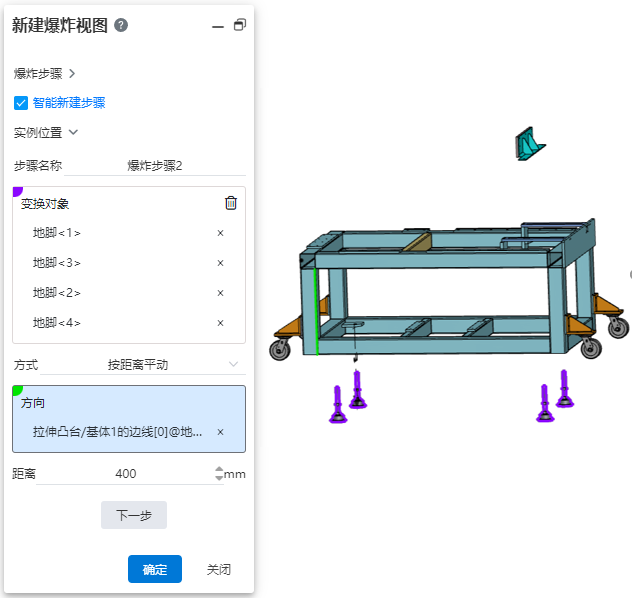
Task: Decrease 距离 with the down arrow
Action: 219,478
